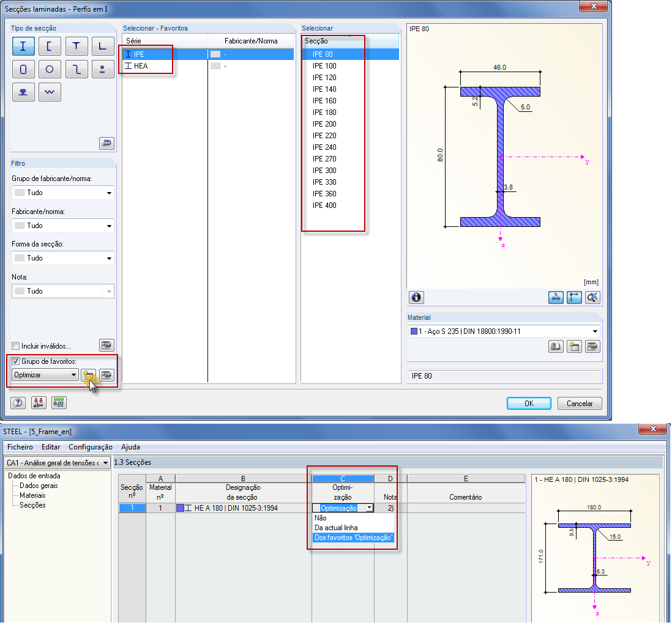Open the Fabricante/norma dropdown
This screenshot has height=625, width=672.
click(x=63, y=226)
